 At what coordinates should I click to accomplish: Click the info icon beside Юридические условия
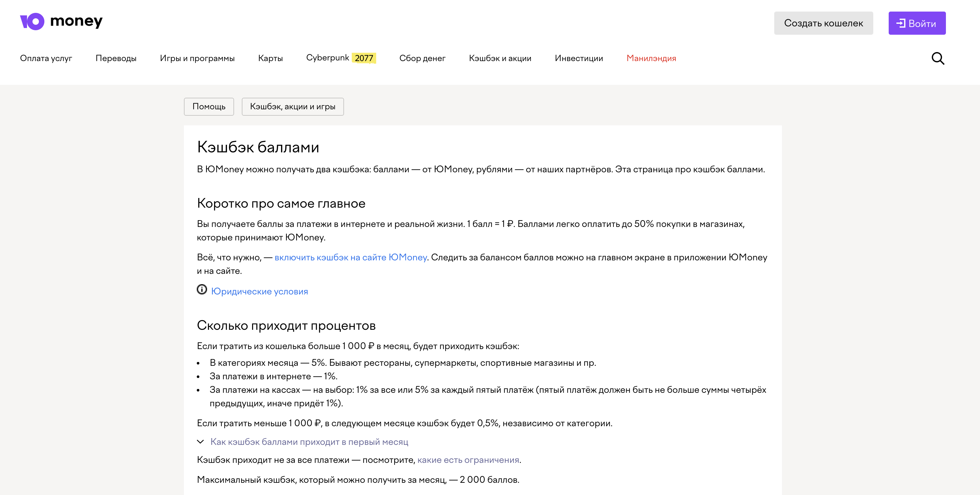click(x=202, y=290)
